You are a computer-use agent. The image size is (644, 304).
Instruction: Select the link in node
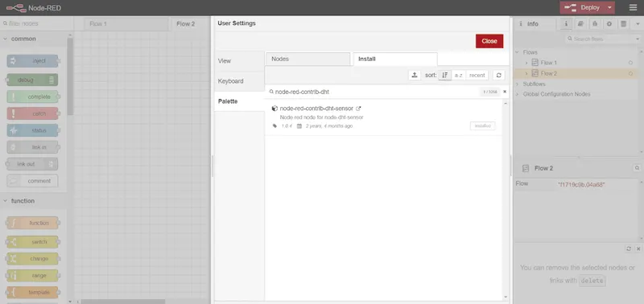32,147
